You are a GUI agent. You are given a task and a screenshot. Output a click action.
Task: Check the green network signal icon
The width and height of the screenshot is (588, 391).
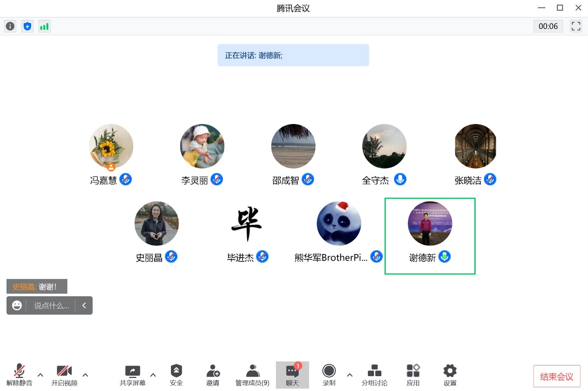point(44,26)
